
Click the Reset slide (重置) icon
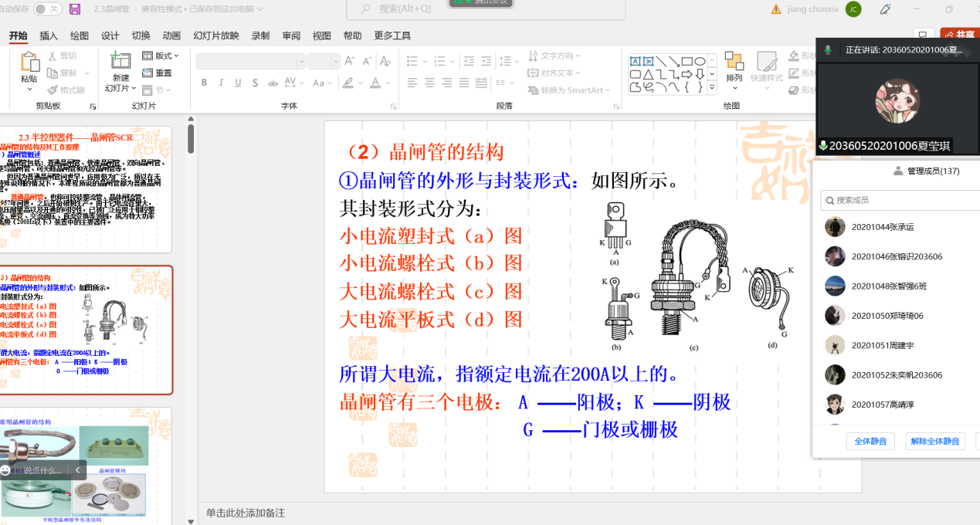coord(157,73)
